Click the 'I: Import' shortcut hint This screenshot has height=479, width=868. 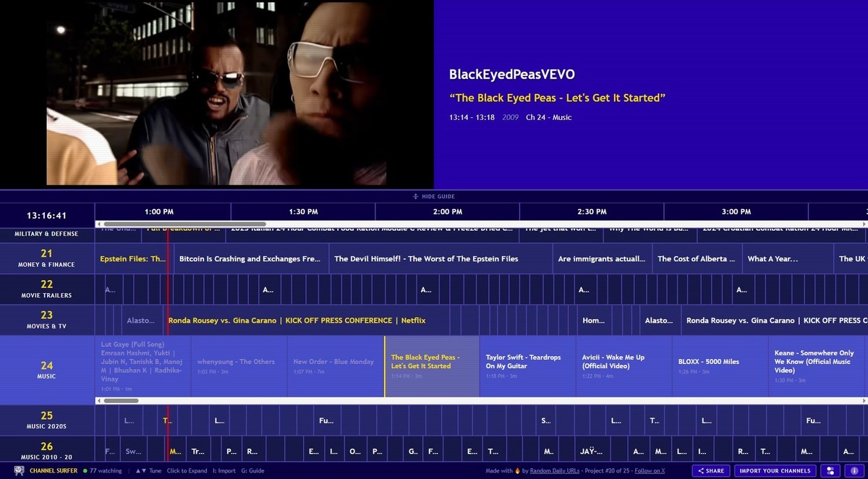[224, 471]
